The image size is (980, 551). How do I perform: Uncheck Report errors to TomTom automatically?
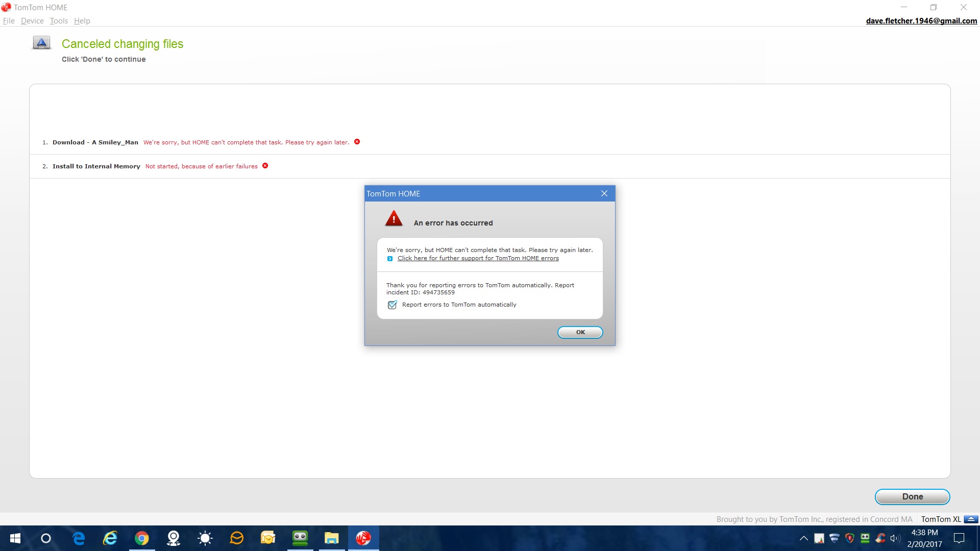click(392, 305)
